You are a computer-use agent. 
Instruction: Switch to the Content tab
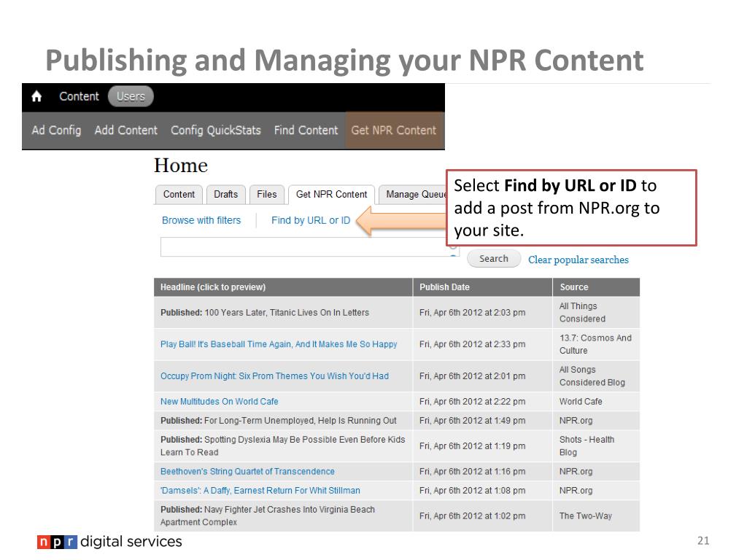click(179, 195)
